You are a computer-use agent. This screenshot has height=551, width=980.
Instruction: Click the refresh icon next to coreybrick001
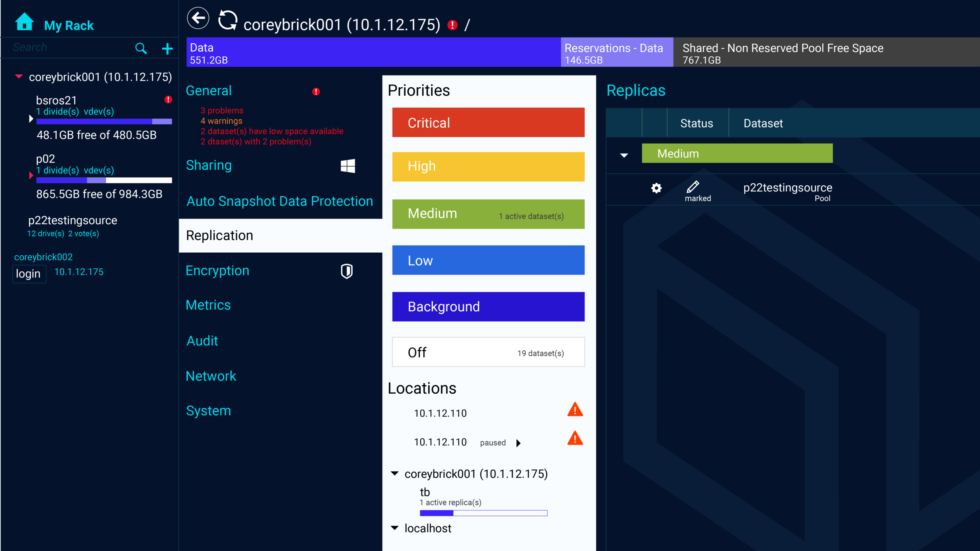[x=228, y=20]
